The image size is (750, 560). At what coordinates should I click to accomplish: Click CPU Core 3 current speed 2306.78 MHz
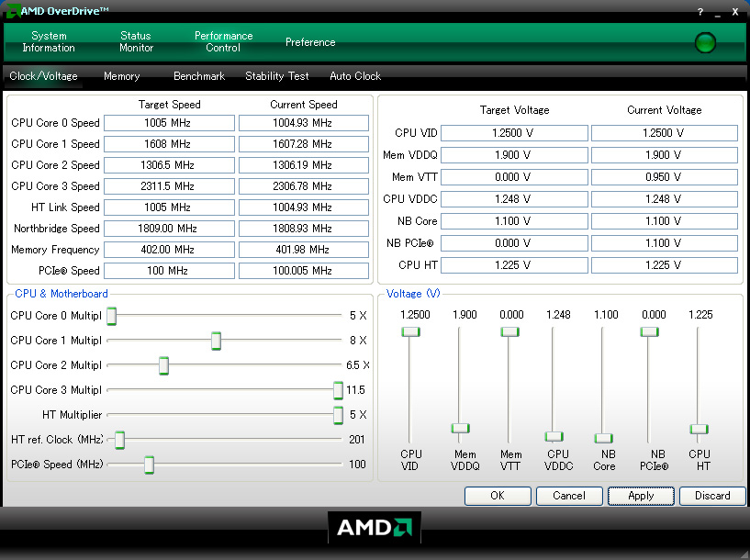(304, 186)
